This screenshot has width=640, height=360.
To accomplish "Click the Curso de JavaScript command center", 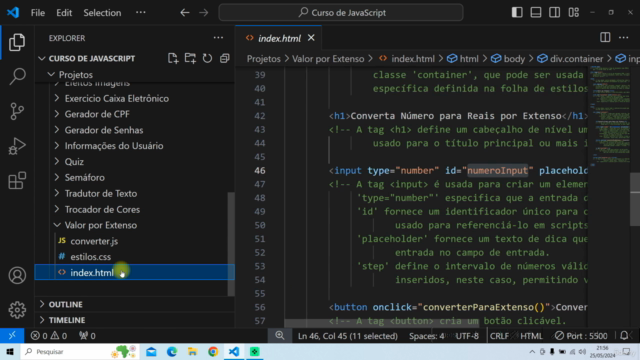I will pos(341,13).
